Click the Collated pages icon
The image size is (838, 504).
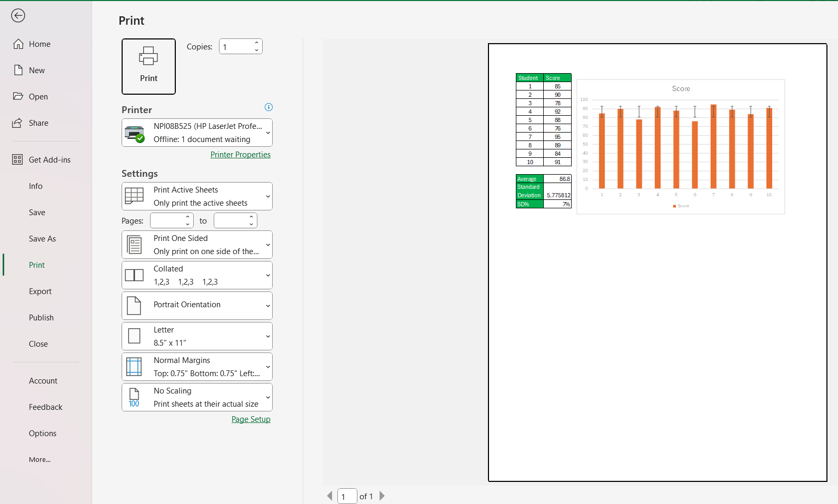pyautogui.click(x=134, y=275)
